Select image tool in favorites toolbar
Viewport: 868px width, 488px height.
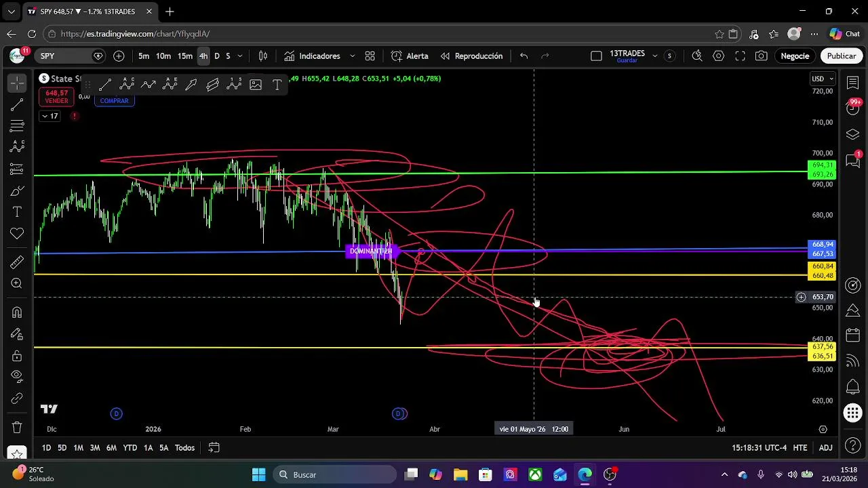click(x=256, y=85)
